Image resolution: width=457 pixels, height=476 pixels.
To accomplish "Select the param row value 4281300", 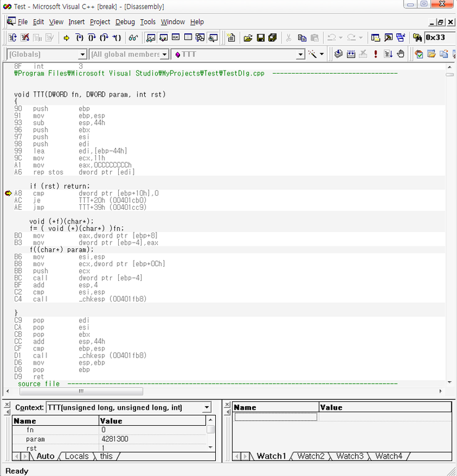I will point(115,439).
